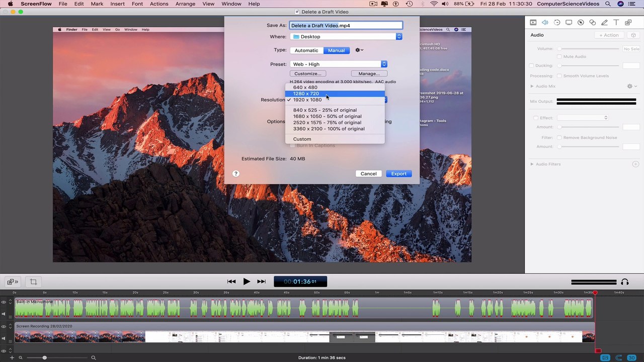Adjust the timeline zoom slider
The image size is (644, 362).
[44, 357]
